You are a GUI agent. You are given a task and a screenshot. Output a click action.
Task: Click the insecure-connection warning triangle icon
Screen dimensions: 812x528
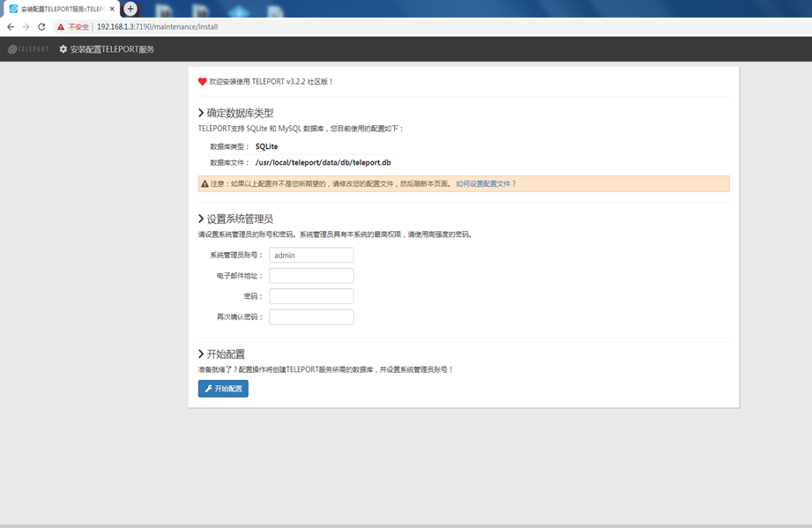click(x=61, y=27)
